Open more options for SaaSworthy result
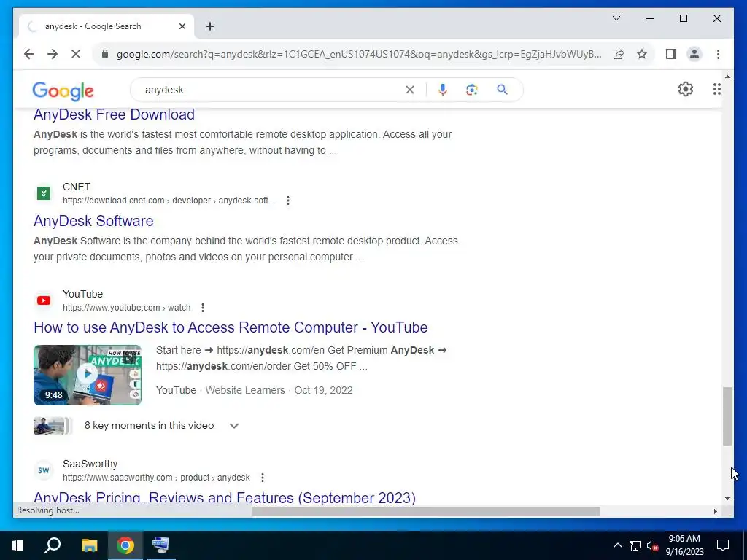Screen dimensions: 747x560 pyautogui.click(x=262, y=478)
